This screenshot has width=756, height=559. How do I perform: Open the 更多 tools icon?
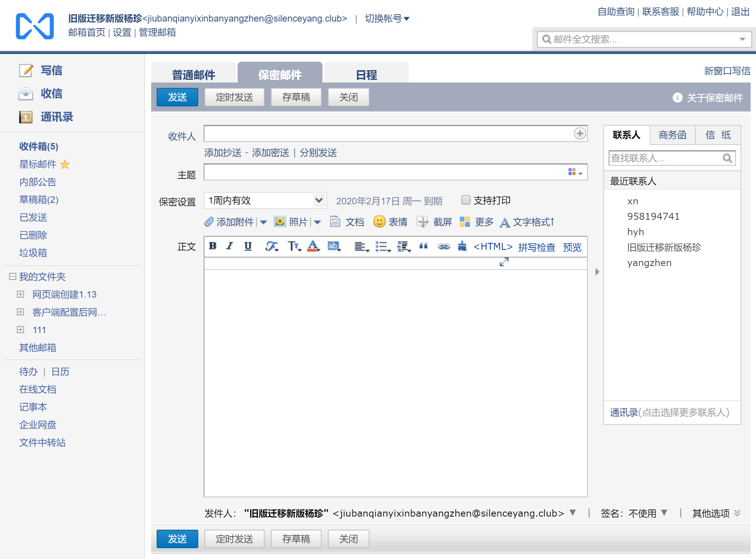click(x=465, y=222)
